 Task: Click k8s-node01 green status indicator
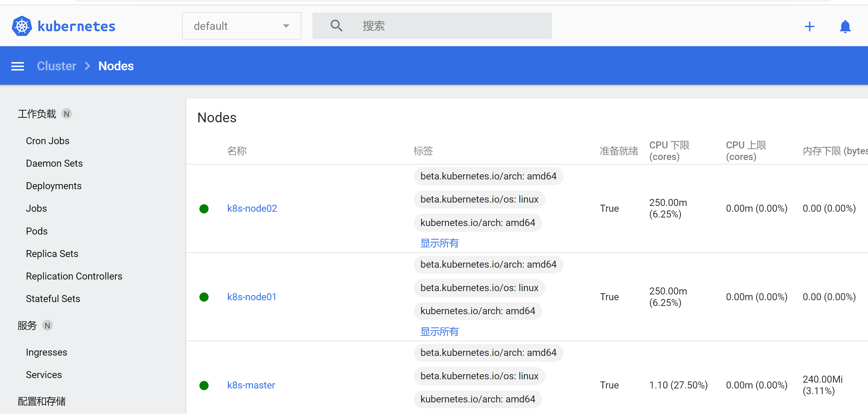pyautogui.click(x=204, y=297)
